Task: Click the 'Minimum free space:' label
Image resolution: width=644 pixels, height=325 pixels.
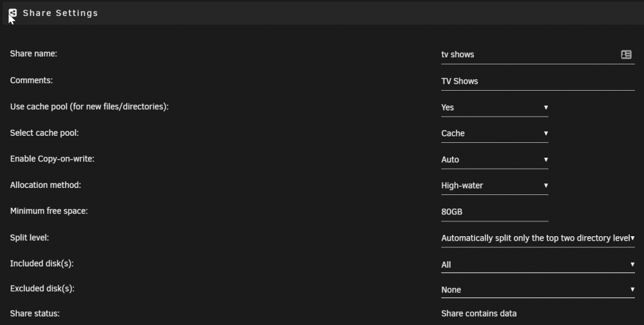Action: point(49,211)
